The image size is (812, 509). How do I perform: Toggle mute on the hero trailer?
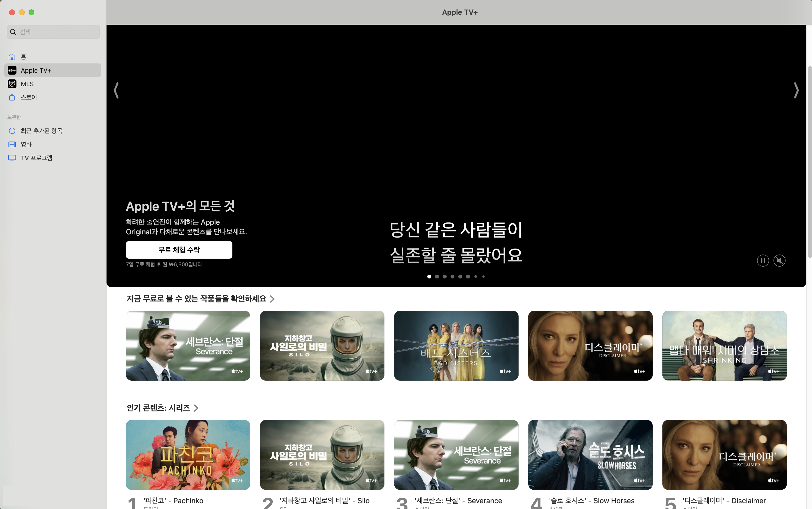[x=779, y=261]
